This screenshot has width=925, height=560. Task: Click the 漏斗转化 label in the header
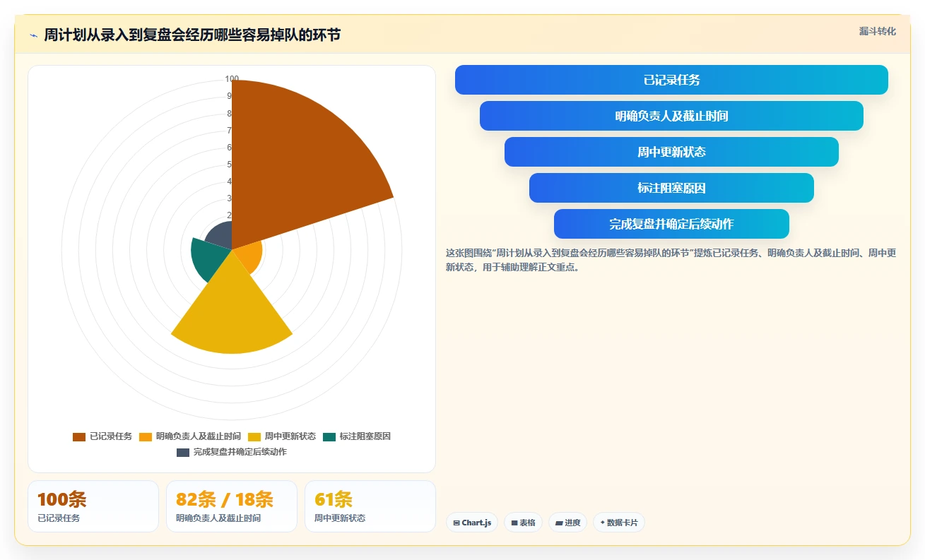878,31
